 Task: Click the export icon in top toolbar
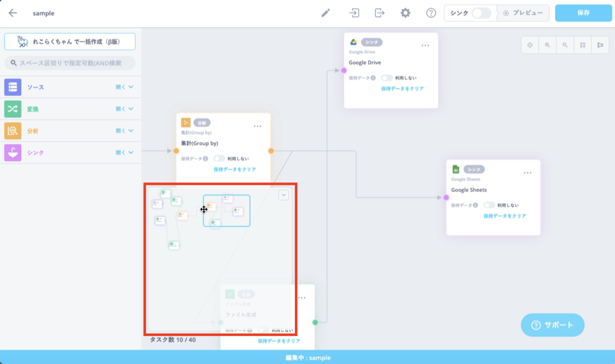point(380,13)
